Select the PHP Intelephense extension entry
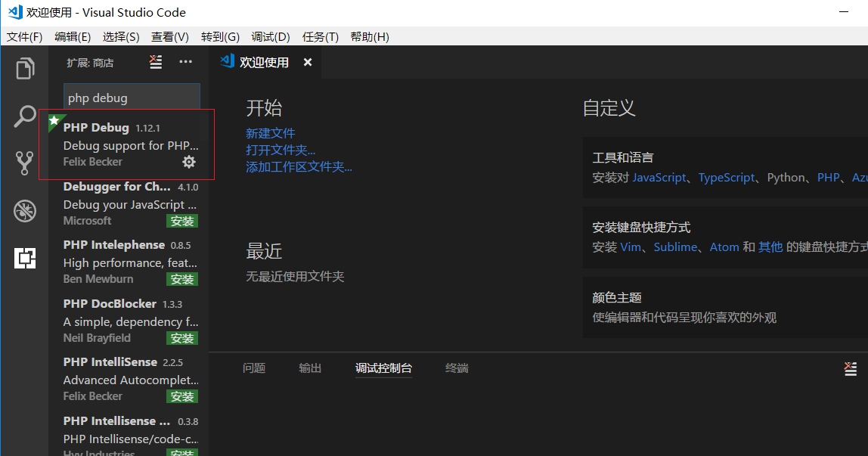The width and height of the screenshot is (868, 456). point(128,261)
